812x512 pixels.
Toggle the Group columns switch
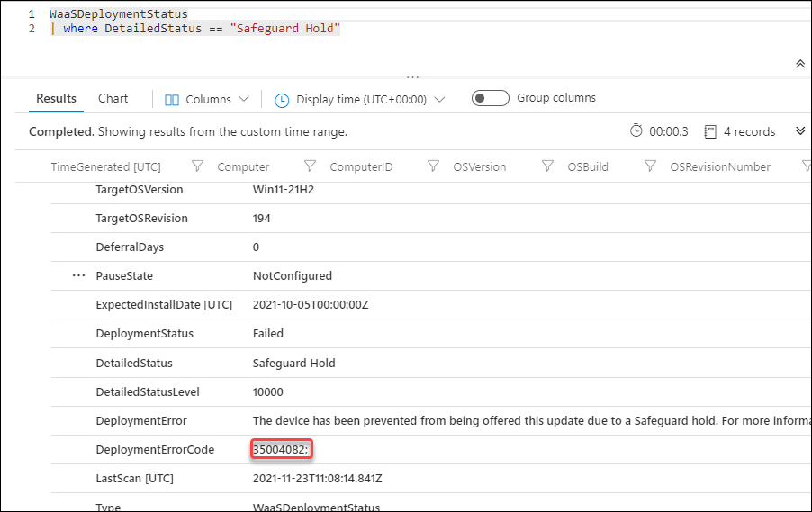[490, 98]
